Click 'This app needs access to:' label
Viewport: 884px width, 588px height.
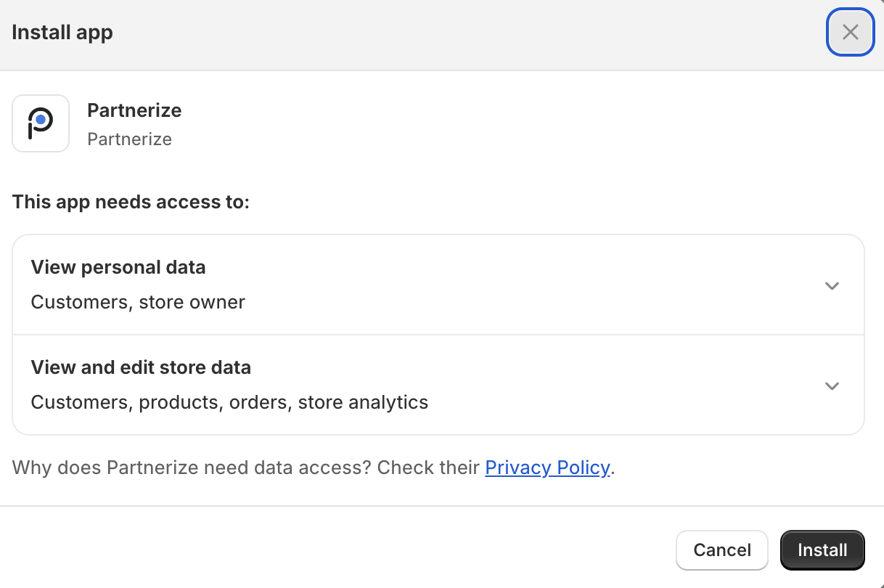(x=131, y=202)
